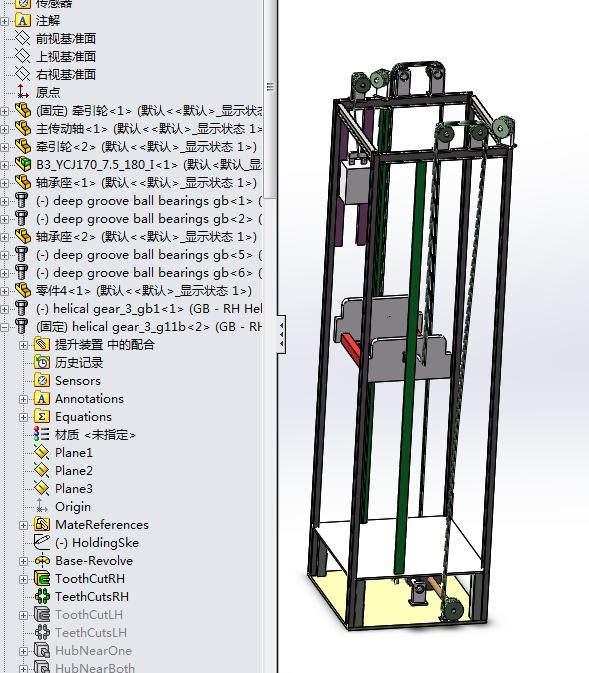Click the feature tree vertical scrollbar
Image resolution: width=589 pixels, height=673 pixels.
(270, 99)
